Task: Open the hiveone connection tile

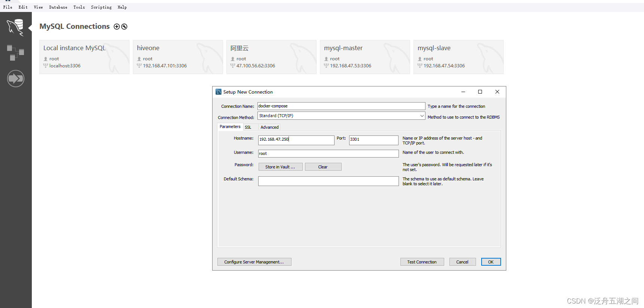Action: click(x=178, y=57)
